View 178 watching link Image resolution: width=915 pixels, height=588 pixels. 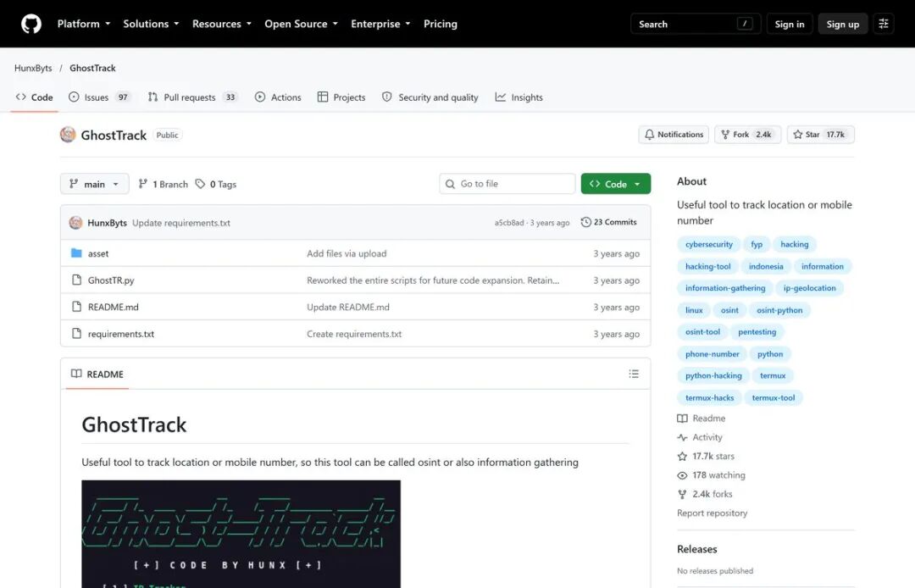(x=712, y=475)
